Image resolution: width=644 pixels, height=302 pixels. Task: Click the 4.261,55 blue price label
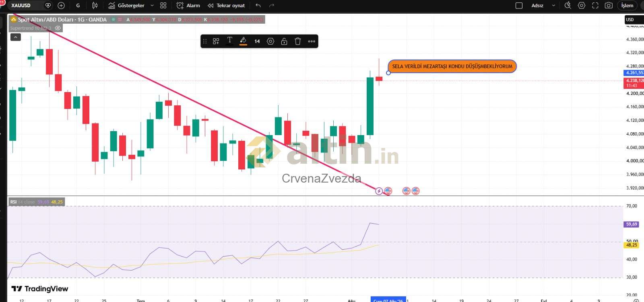click(634, 73)
